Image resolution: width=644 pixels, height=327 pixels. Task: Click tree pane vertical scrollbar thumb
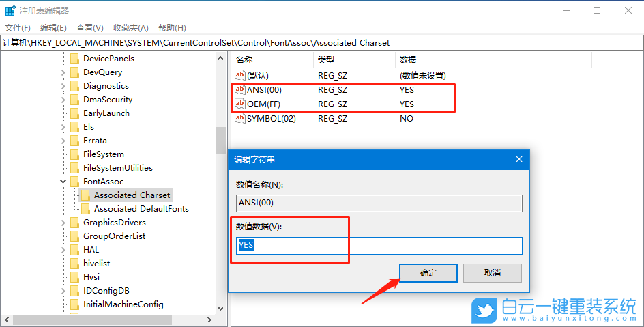click(x=221, y=141)
